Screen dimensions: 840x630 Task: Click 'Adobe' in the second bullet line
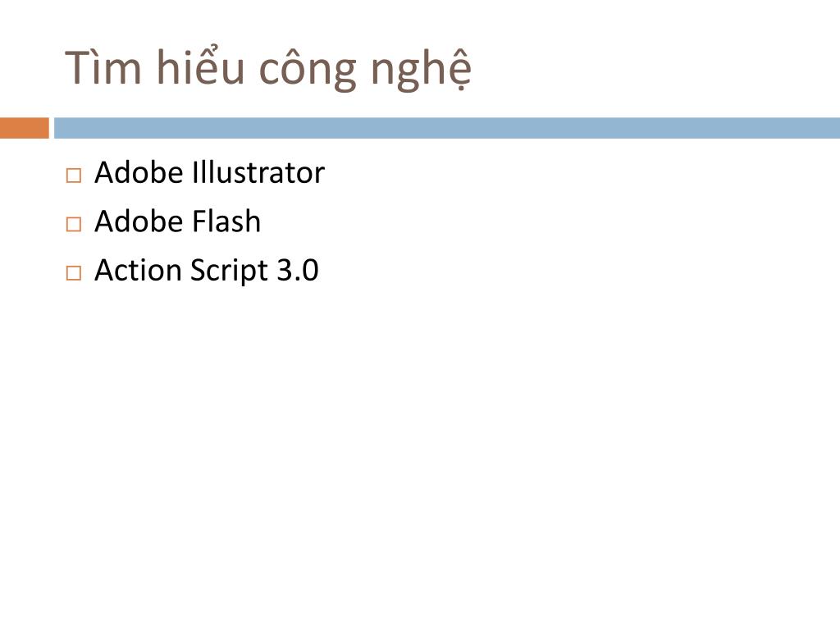(138, 221)
